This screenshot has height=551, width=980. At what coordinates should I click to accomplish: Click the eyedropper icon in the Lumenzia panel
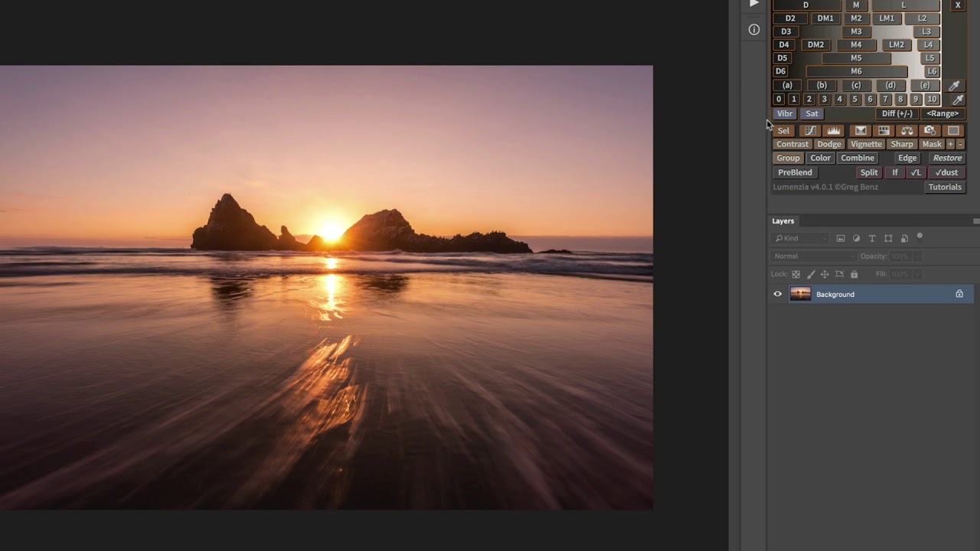coord(955,85)
